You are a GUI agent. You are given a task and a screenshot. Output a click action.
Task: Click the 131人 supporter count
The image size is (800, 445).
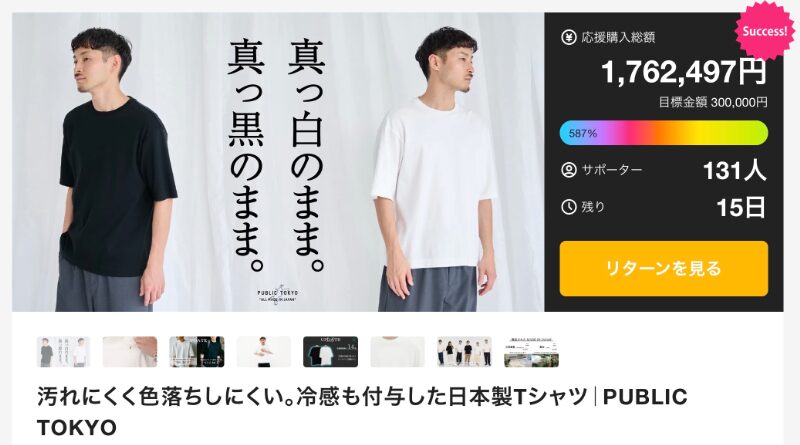735,170
